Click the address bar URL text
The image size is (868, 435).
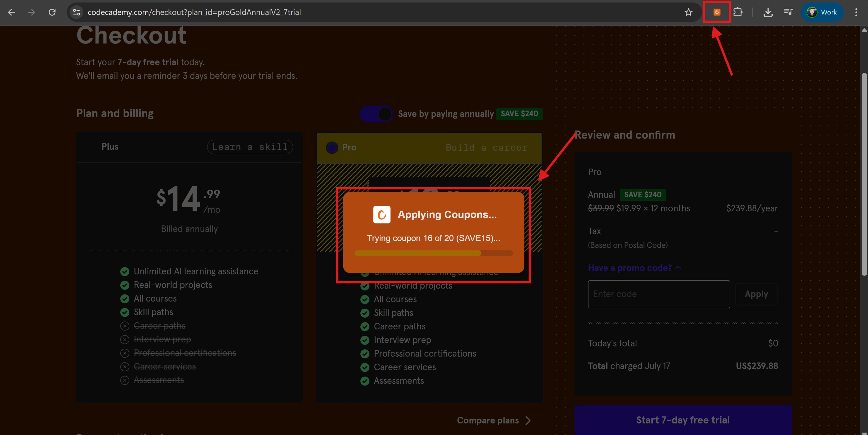194,12
